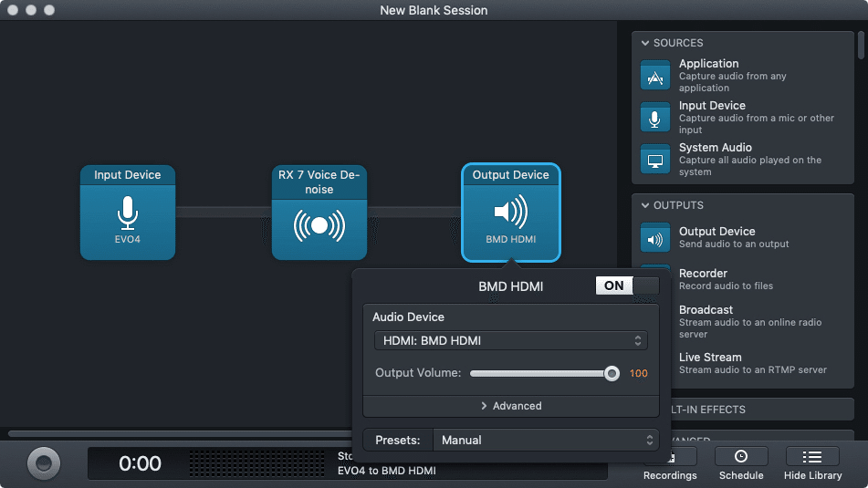The height and width of the screenshot is (488, 868).
Task: Click the Schedule label in bottom bar
Action: pyautogui.click(x=741, y=475)
